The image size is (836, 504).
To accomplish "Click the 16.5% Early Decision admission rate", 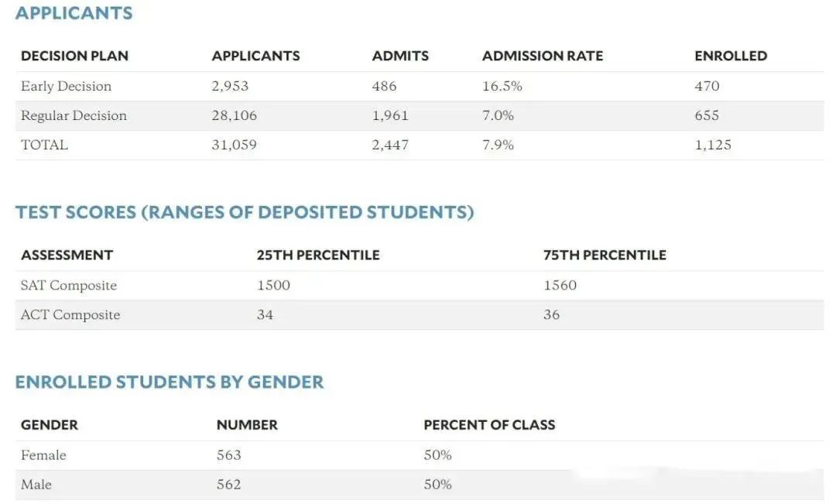I will (x=502, y=86).
